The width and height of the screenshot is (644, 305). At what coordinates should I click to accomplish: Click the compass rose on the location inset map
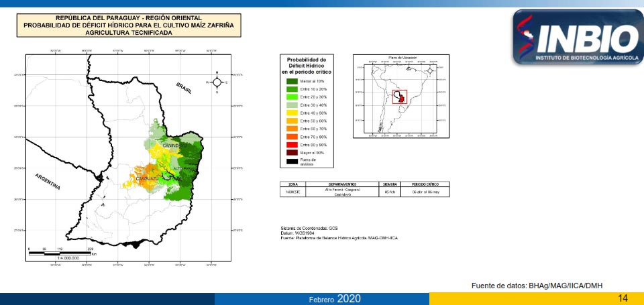click(x=430, y=70)
